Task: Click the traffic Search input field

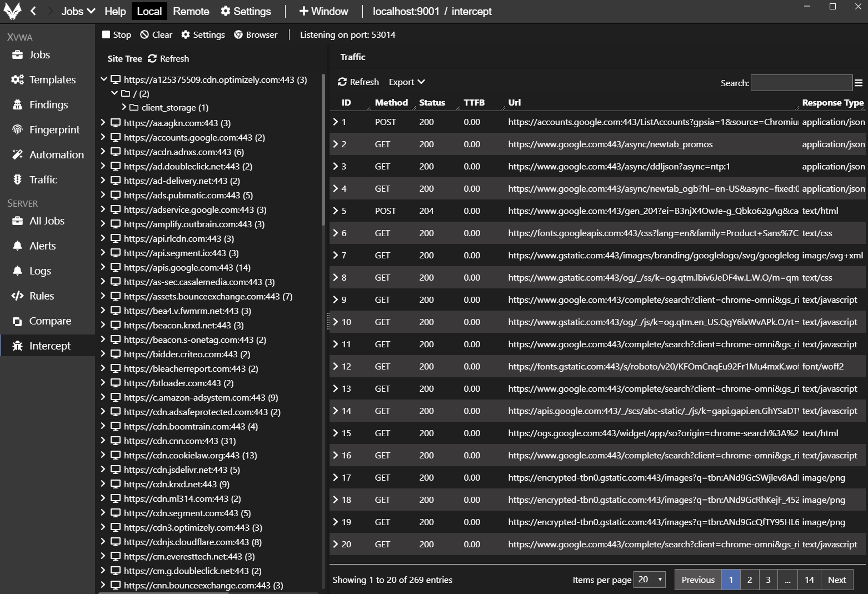Action: 801,83
